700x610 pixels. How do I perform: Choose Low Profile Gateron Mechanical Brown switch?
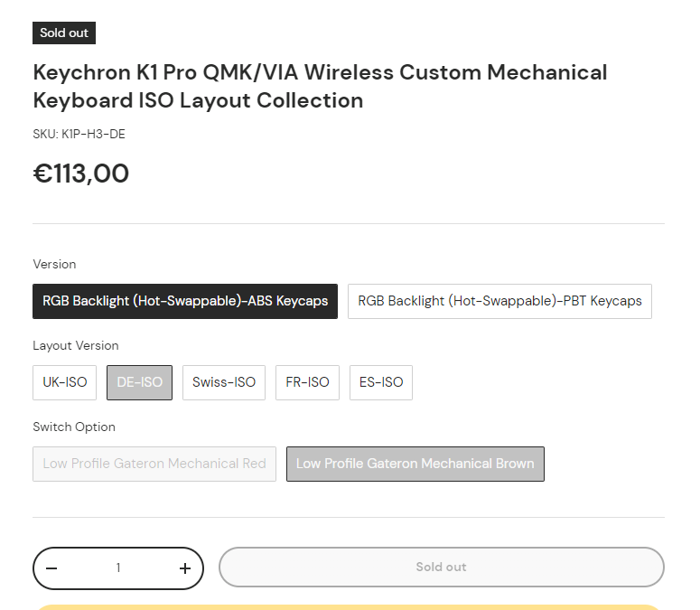tap(415, 464)
